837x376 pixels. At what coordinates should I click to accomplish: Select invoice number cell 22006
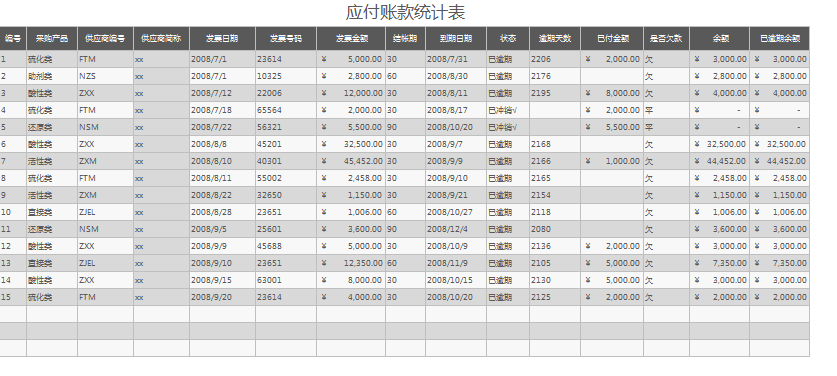[x=286, y=93]
